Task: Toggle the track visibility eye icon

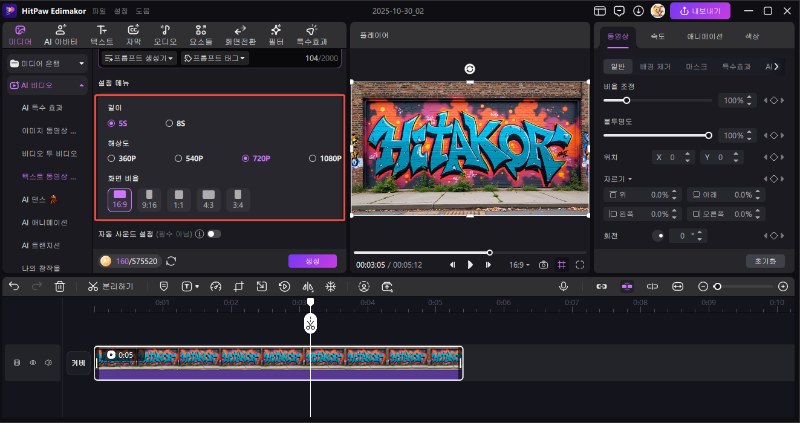Action: coord(32,362)
